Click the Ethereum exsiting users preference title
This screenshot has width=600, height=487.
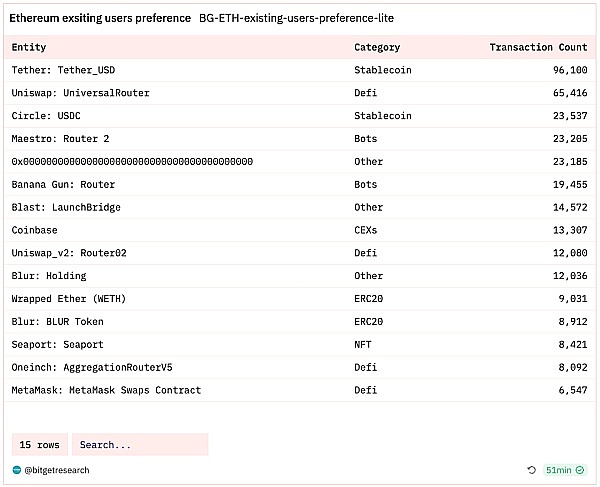click(x=100, y=18)
